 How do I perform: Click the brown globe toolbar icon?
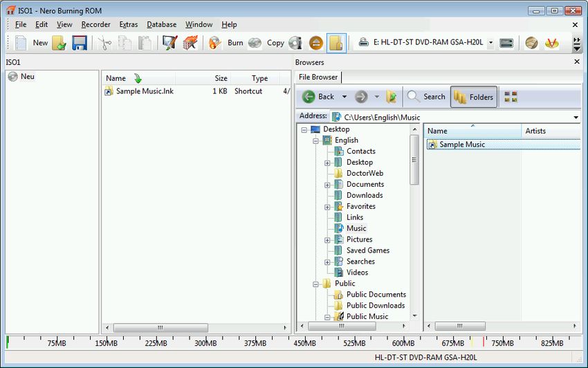click(x=531, y=43)
